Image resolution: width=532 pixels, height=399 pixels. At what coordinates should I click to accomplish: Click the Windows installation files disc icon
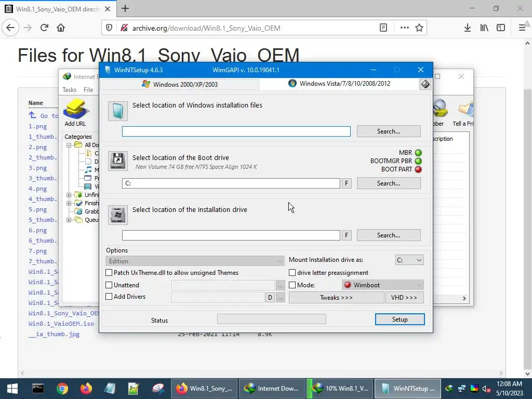click(118, 111)
